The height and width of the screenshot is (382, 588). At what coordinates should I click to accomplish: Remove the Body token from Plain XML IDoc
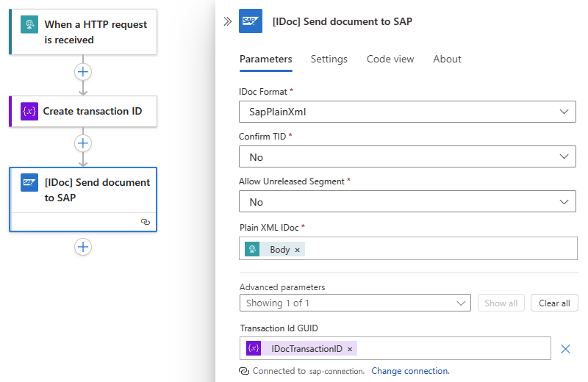click(297, 250)
